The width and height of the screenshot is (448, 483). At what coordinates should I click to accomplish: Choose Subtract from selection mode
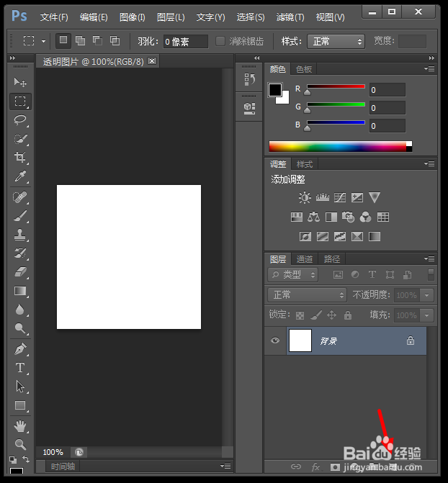[x=97, y=40]
